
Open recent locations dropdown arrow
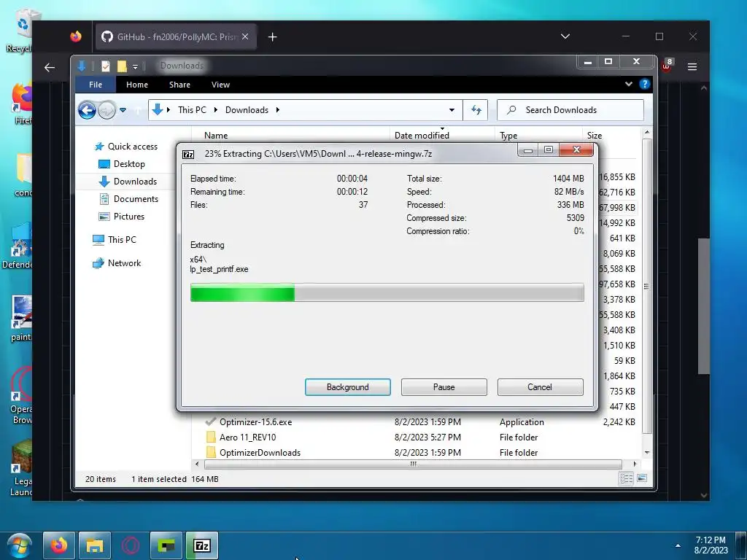pos(123,111)
